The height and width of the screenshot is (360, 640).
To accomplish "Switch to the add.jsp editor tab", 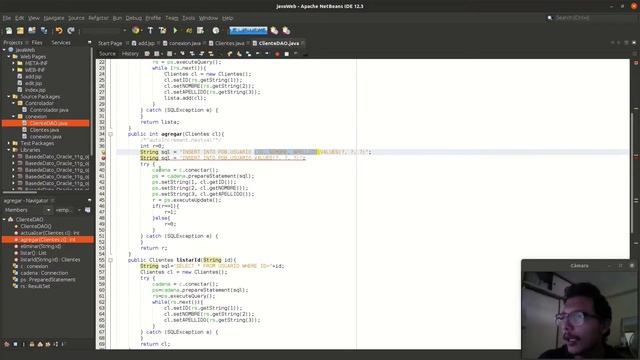I will 146,43.
